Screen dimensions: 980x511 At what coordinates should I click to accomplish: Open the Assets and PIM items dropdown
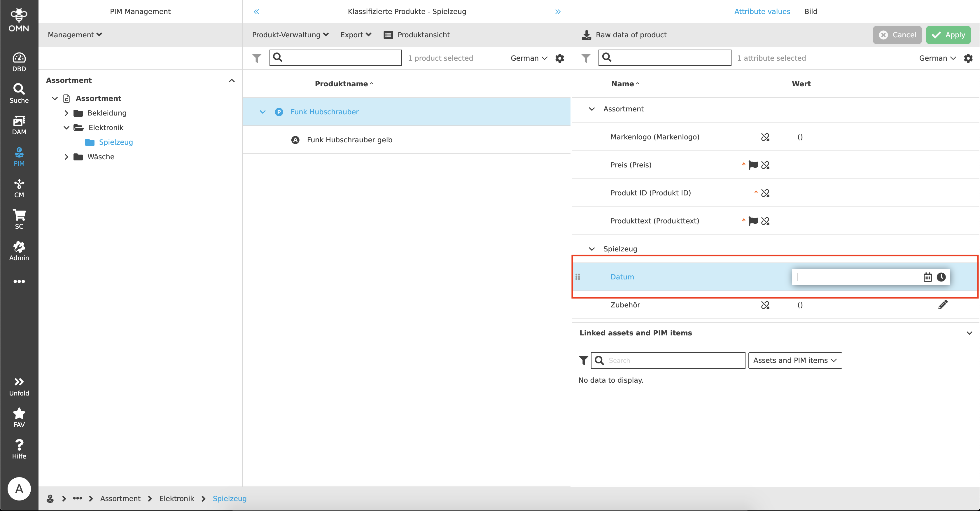[x=795, y=360]
